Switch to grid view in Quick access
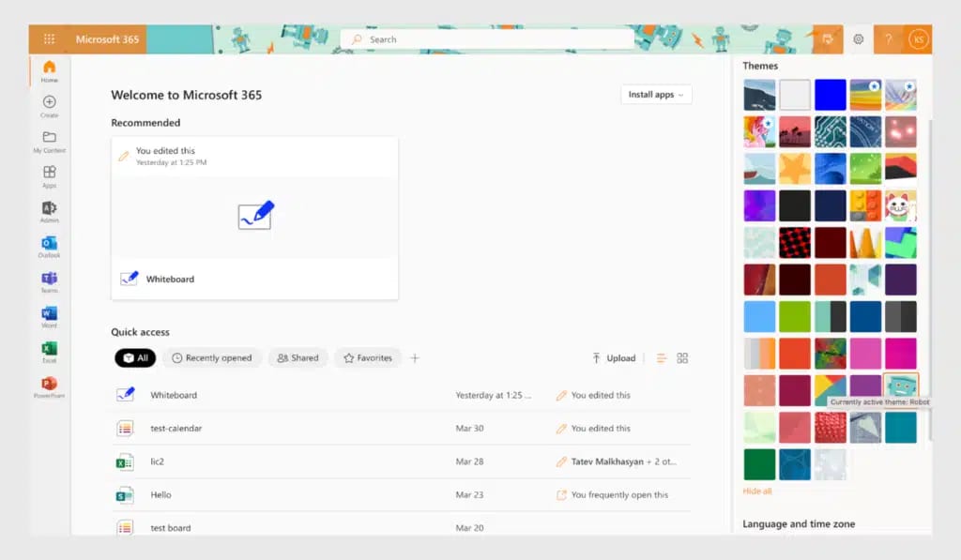The width and height of the screenshot is (961, 560). [682, 357]
